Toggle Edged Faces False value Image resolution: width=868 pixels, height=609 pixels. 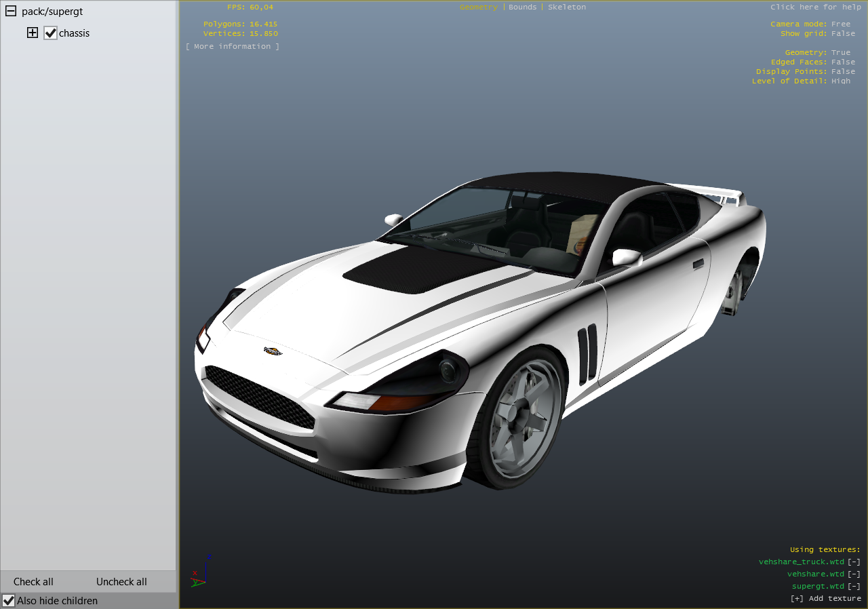(x=843, y=62)
